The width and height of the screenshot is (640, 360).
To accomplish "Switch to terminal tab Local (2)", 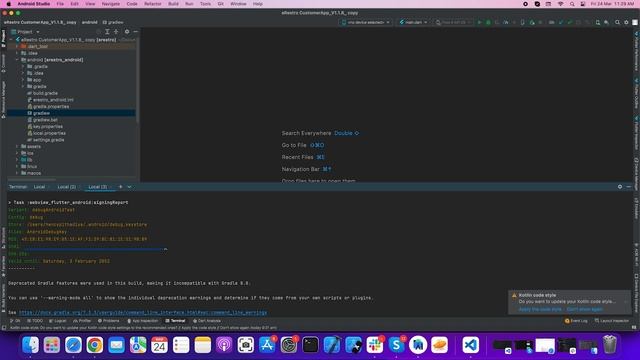I will tap(67, 187).
